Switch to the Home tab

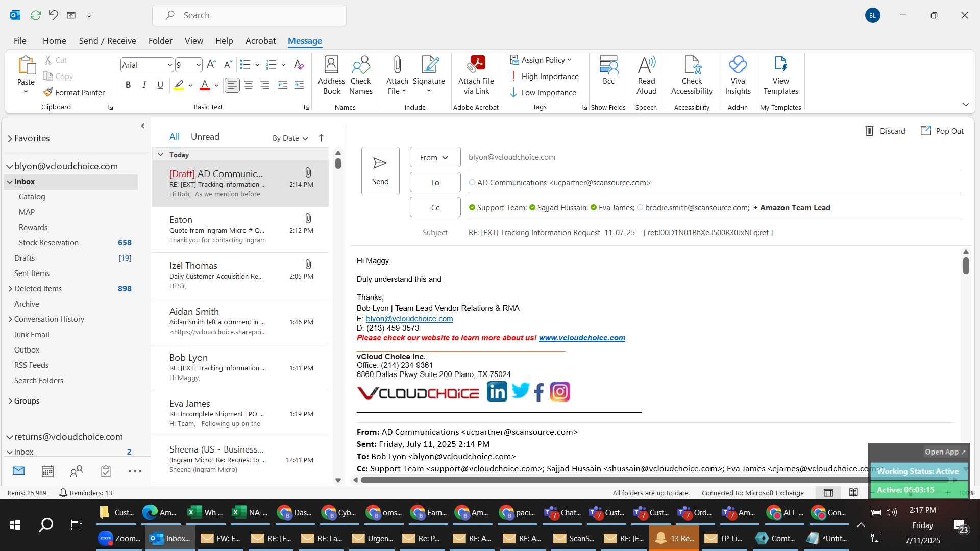point(54,41)
